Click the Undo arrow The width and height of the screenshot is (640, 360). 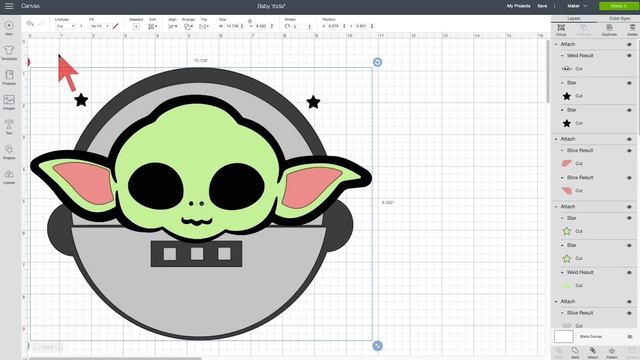(x=30, y=24)
